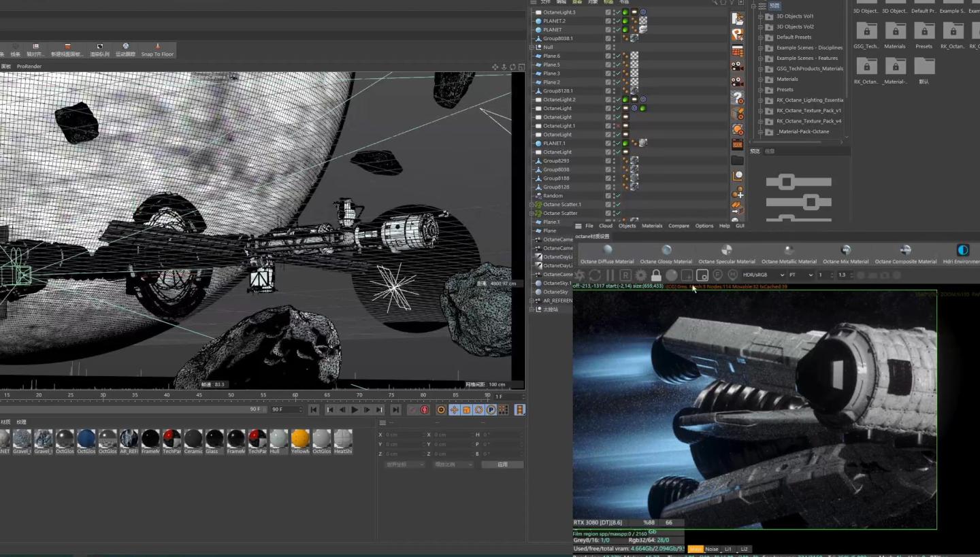Click the Octane refresh scene icon

tap(595, 275)
